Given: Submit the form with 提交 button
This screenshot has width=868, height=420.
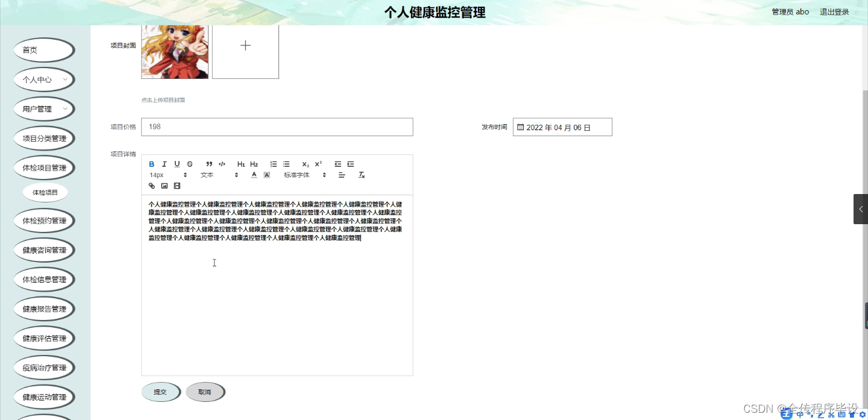Looking at the screenshot, I should click(160, 392).
